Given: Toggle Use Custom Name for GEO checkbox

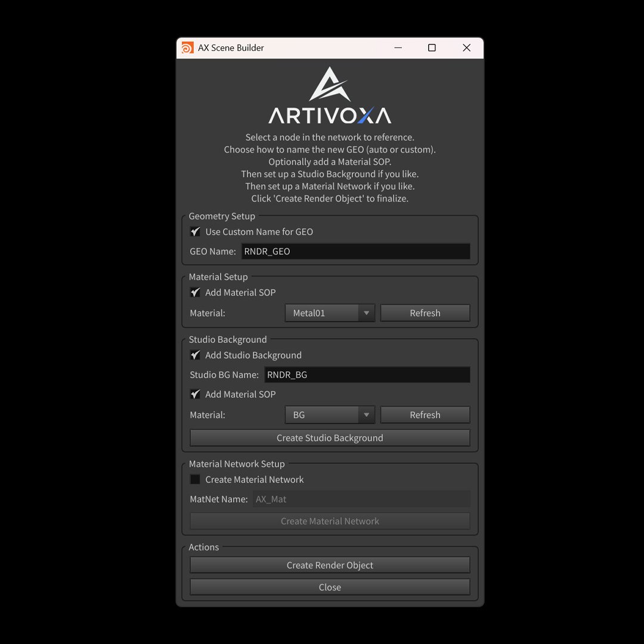Looking at the screenshot, I should (195, 231).
